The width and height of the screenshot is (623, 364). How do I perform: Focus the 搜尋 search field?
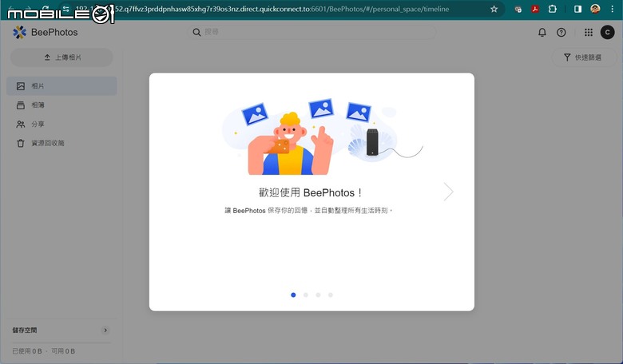(311, 32)
